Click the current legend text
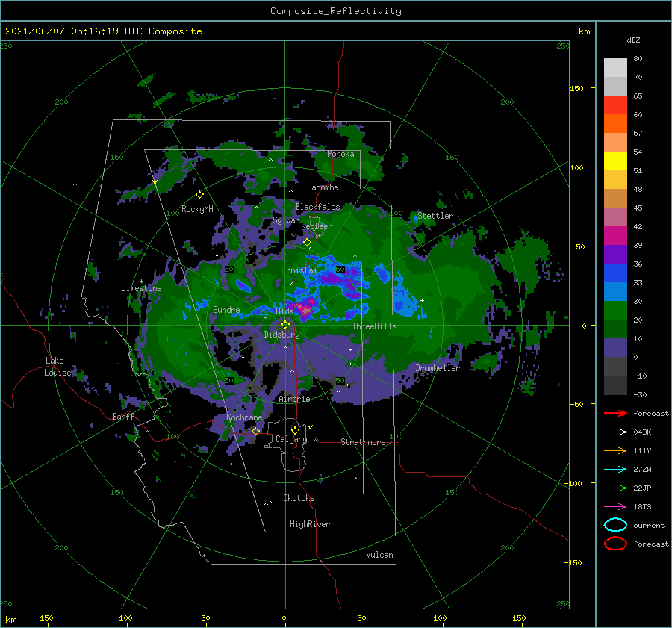The width and height of the screenshot is (672, 628). (649, 525)
